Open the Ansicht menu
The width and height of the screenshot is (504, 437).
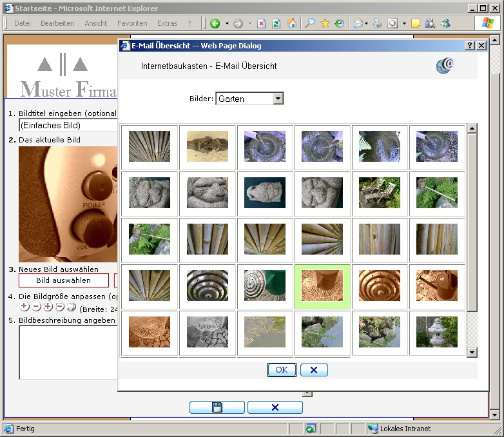pyautogui.click(x=96, y=23)
